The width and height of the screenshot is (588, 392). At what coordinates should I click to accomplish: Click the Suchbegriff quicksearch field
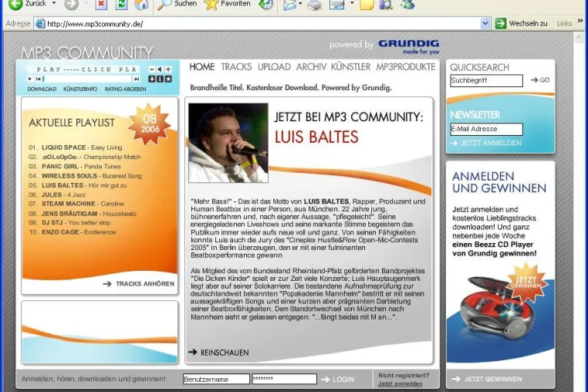(x=486, y=80)
